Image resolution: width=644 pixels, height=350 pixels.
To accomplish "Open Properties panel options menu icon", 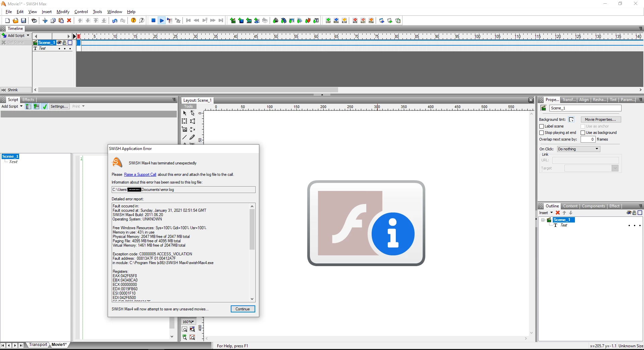I will [640, 100].
